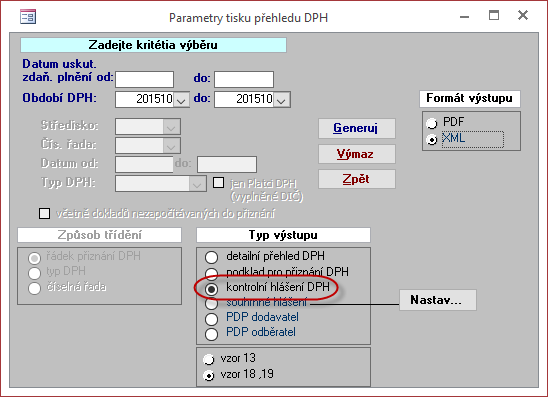Click the Zpět button

356,179
